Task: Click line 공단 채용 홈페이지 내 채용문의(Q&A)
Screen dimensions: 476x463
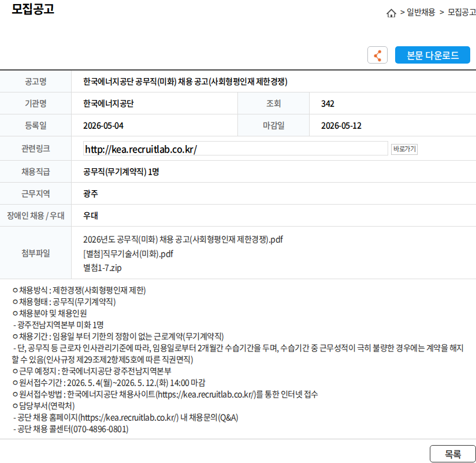Action: (x=126, y=417)
